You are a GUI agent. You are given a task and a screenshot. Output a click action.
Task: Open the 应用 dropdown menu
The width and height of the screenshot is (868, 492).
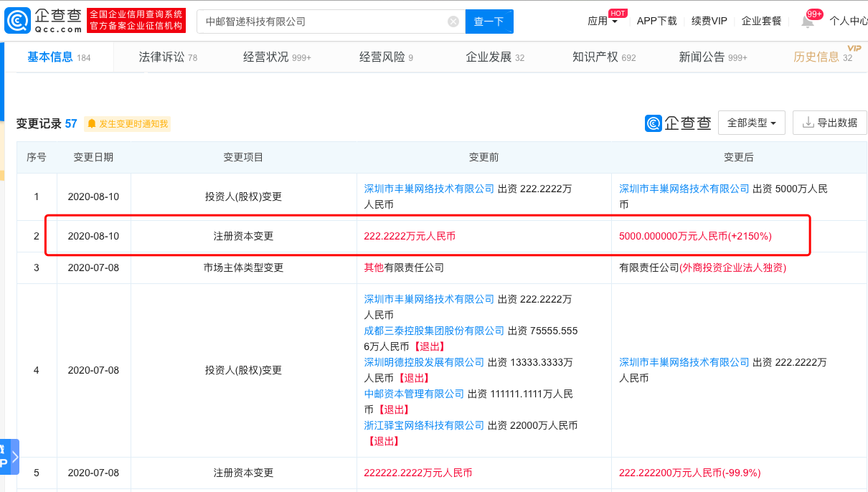(603, 22)
